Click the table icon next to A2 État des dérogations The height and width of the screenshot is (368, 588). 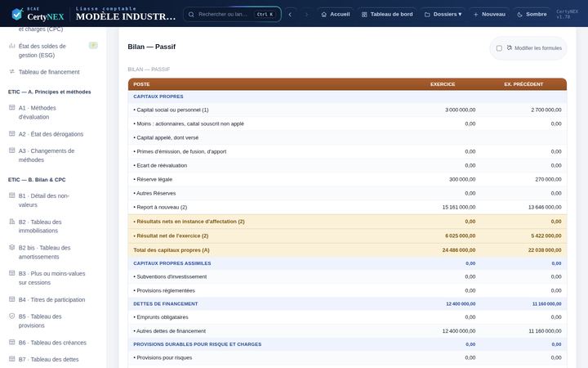11,133
